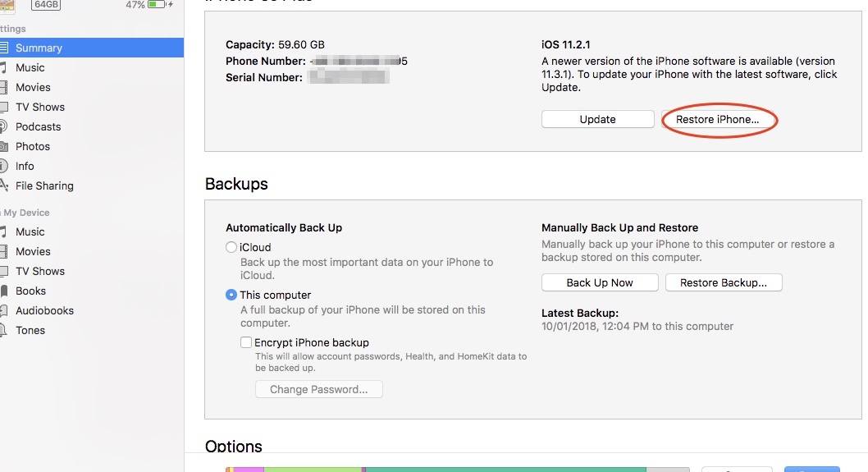Click the pink segment of the storage bar
The image size is (868, 472).
(248, 470)
